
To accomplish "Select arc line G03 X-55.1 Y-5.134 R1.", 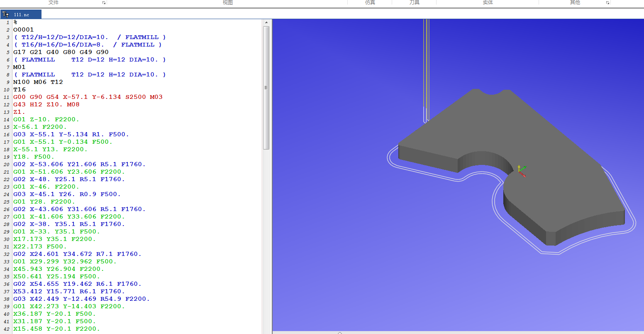I will (71, 135).
